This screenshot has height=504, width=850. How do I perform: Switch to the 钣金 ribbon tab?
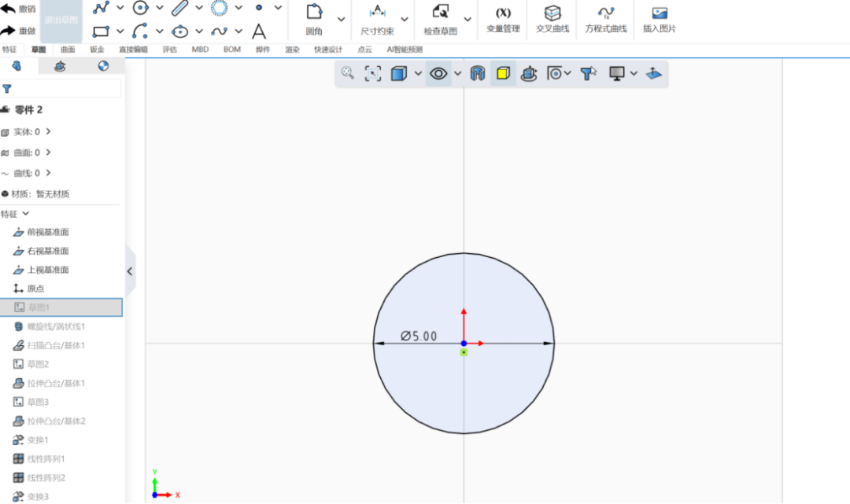click(97, 50)
